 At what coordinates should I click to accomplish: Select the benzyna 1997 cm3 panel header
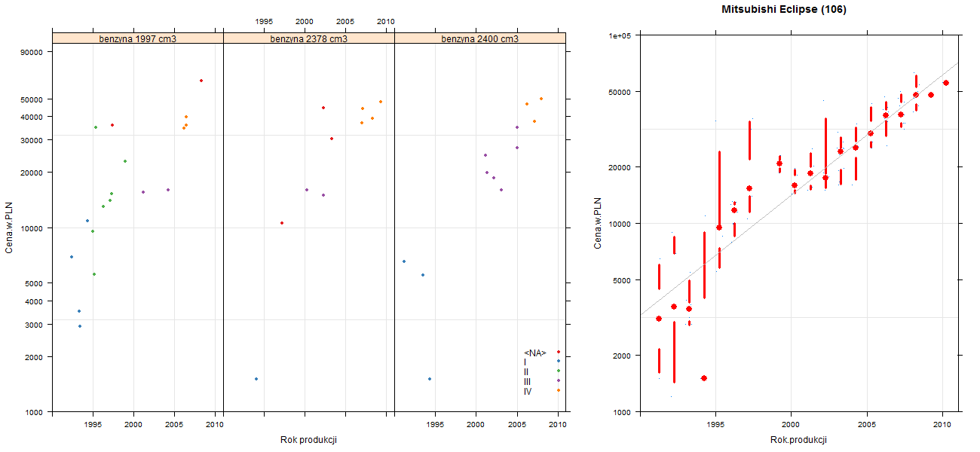point(138,38)
